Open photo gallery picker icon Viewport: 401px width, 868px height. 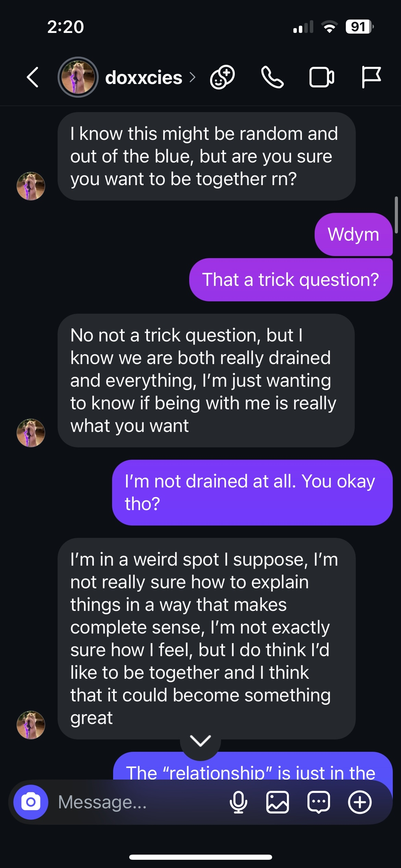[x=278, y=802]
